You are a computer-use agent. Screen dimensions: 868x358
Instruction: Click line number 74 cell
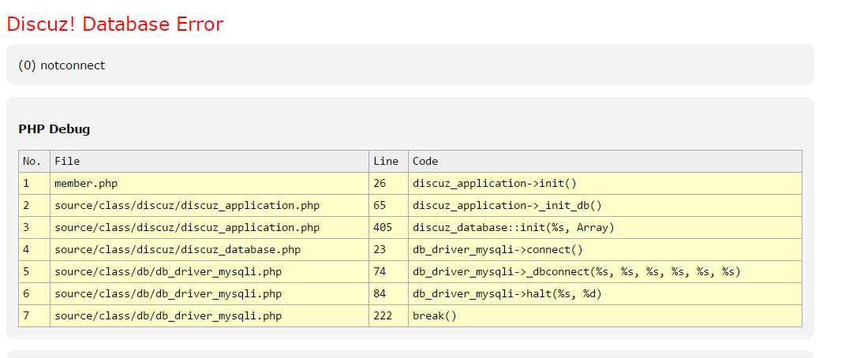[x=380, y=272]
